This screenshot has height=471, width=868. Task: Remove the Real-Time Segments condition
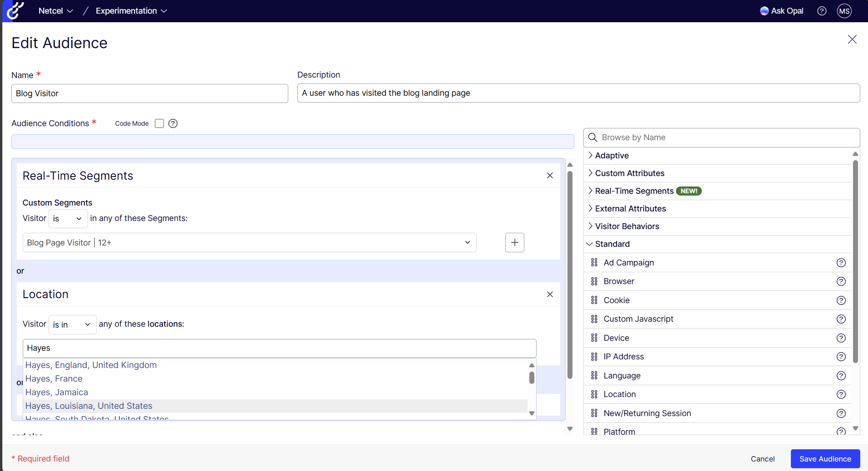coord(549,176)
